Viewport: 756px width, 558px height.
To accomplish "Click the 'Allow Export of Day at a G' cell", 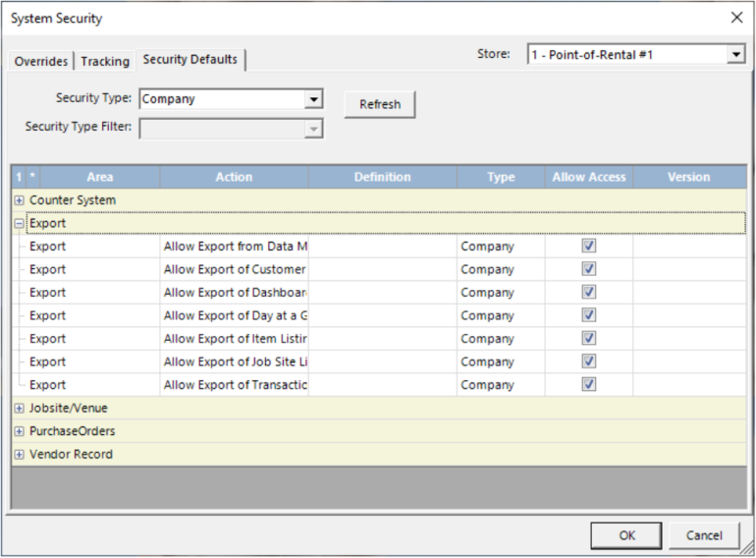I will pyautogui.click(x=235, y=315).
